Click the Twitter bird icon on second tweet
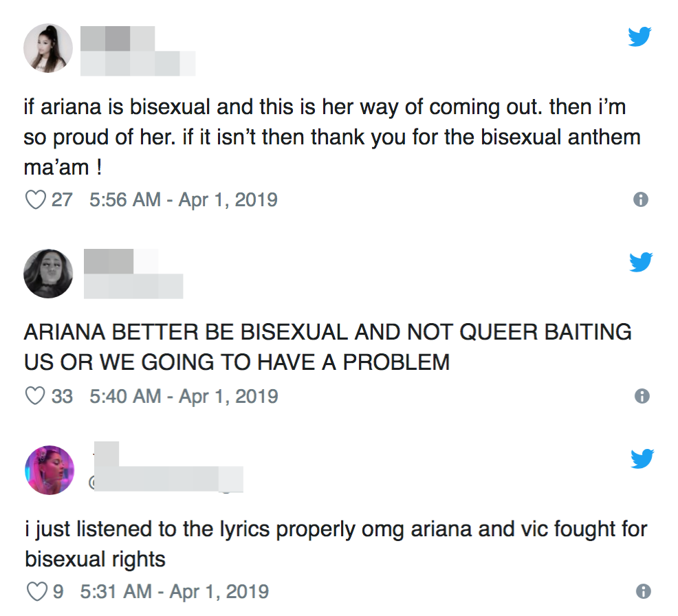This screenshot has width=678, height=616. [641, 262]
